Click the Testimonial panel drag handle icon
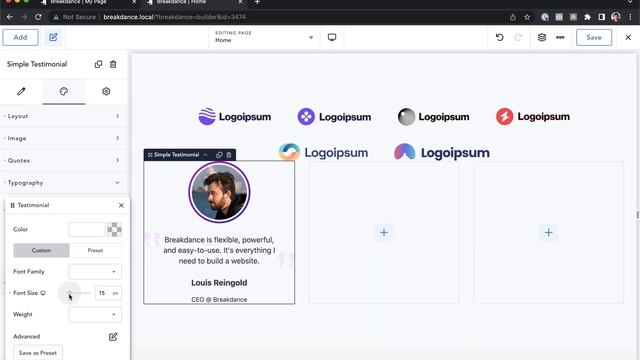The width and height of the screenshot is (640, 360). [x=12, y=205]
